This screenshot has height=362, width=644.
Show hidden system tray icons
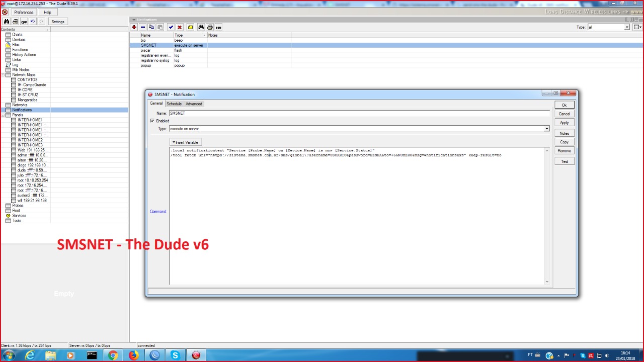559,355
